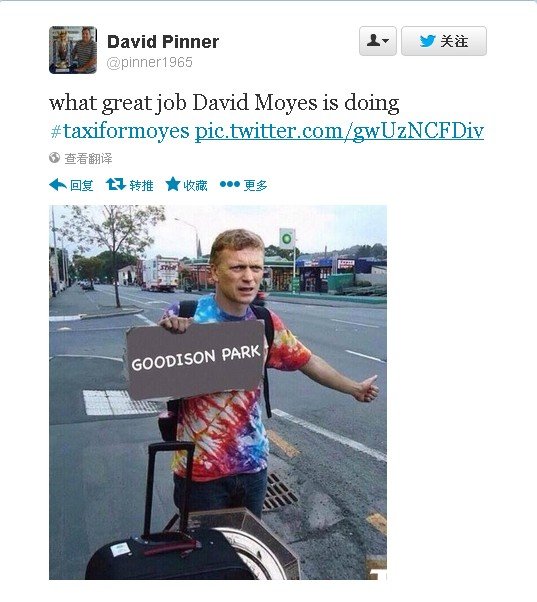Viewport: 537px width, 602px height.
Task: Click the 转推 retweet label
Action: [x=141, y=185]
